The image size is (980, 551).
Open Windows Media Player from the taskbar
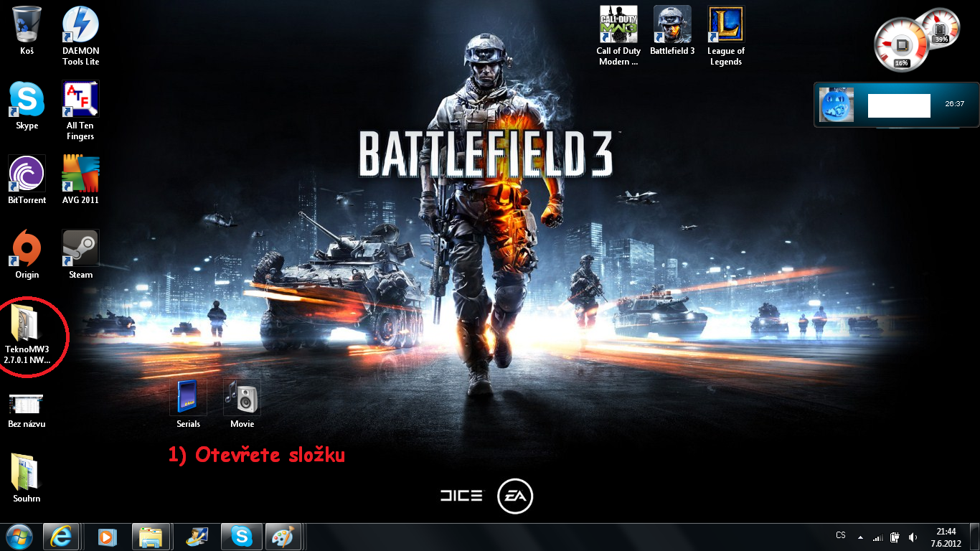pos(107,536)
